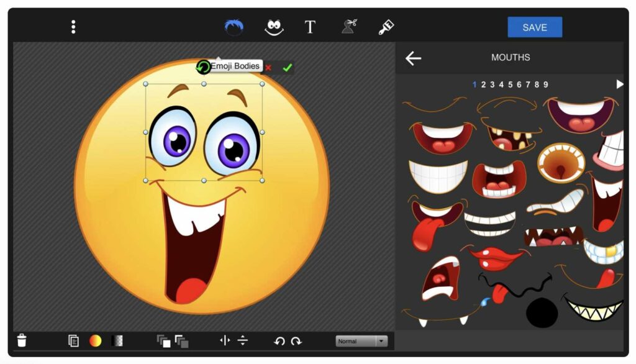Image resolution: width=636 pixels, height=364 pixels.
Task: Select the wide white toothy grin
Action: (x=438, y=176)
